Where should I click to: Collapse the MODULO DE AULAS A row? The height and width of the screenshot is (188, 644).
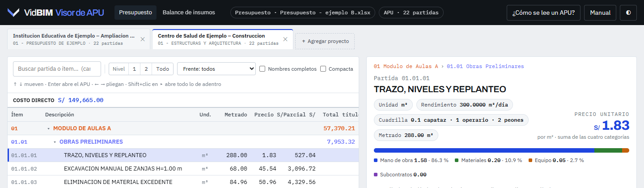pos(48,128)
